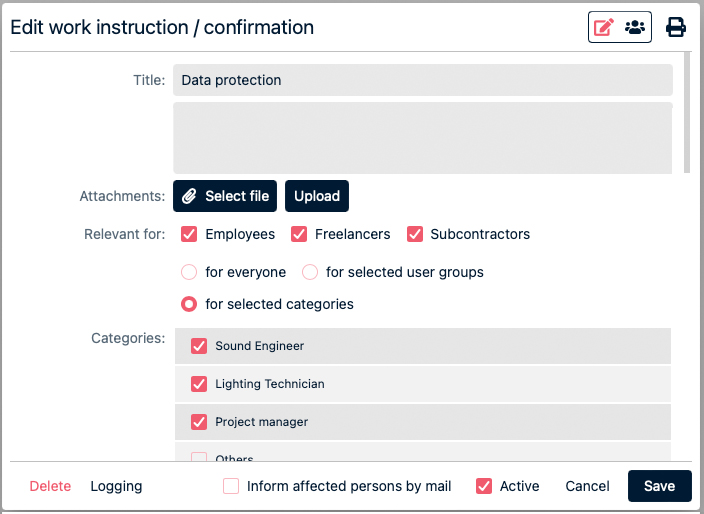This screenshot has height=514, width=704.
Task: Toggle the Freelancers checkbox
Action: (298, 234)
